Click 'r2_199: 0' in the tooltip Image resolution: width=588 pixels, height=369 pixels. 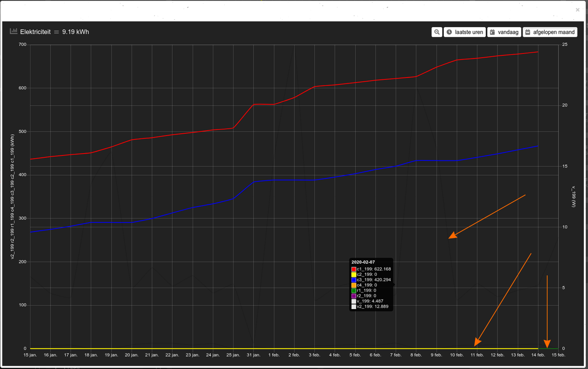pyautogui.click(x=366, y=296)
